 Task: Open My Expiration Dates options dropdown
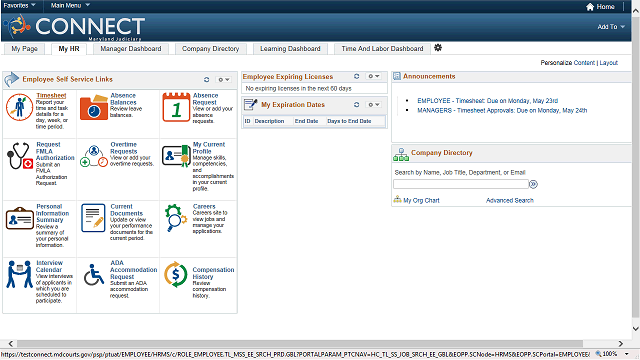[374, 104]
